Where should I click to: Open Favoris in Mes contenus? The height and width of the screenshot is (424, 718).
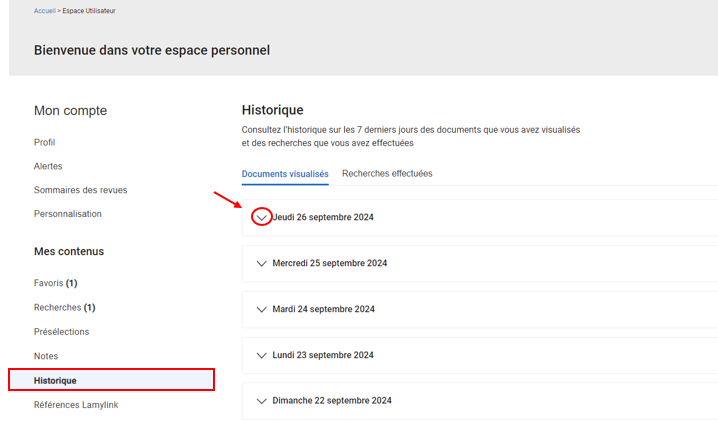[55, 284]
